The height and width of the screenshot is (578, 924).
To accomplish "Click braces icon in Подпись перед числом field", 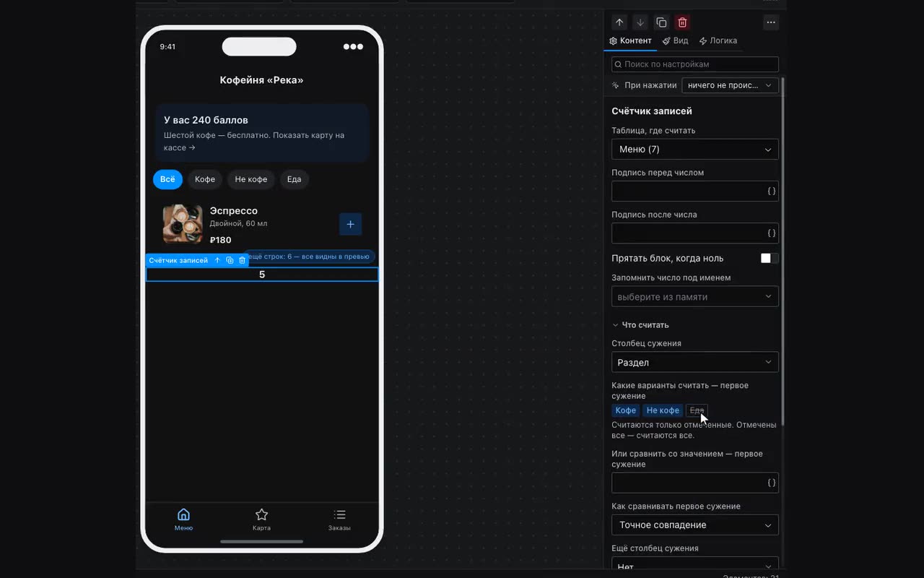I will coord(771,191).
